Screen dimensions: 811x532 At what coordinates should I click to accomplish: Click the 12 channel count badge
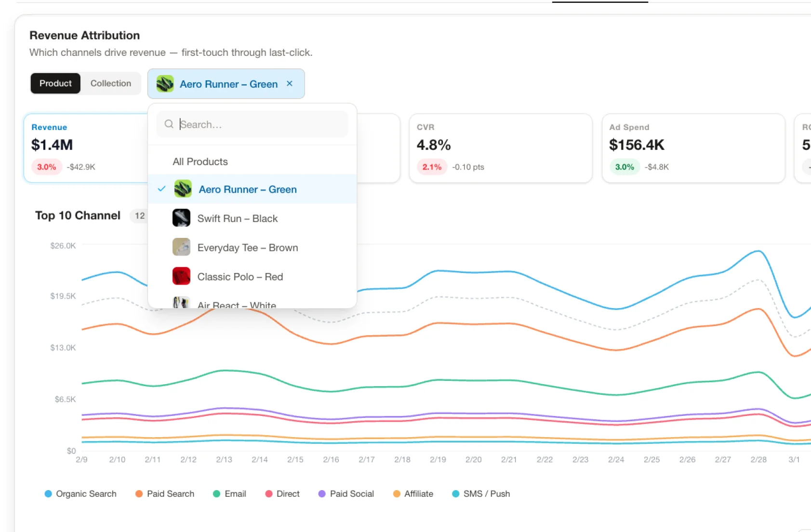pos(140,216)
